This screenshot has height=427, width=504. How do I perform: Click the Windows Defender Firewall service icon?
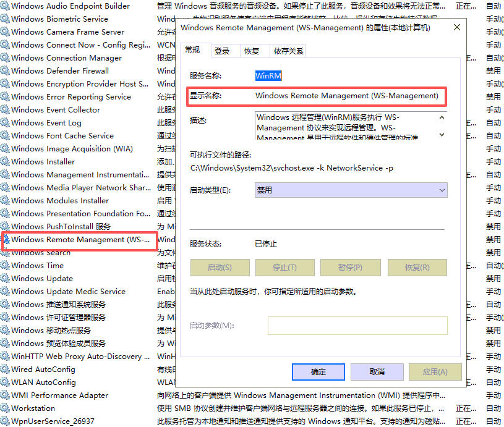[x=5, y=71]
